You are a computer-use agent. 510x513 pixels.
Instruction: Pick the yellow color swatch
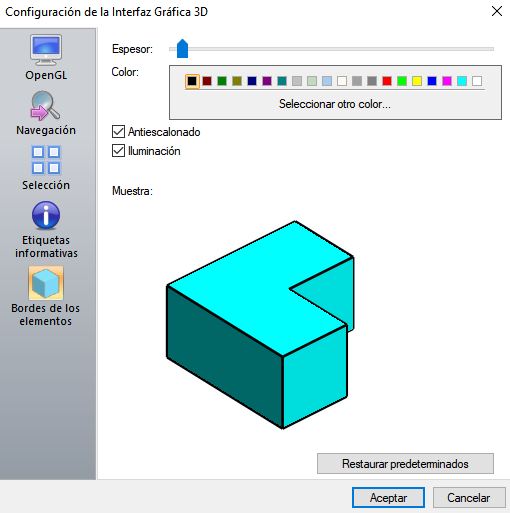[x=417, y=81]
